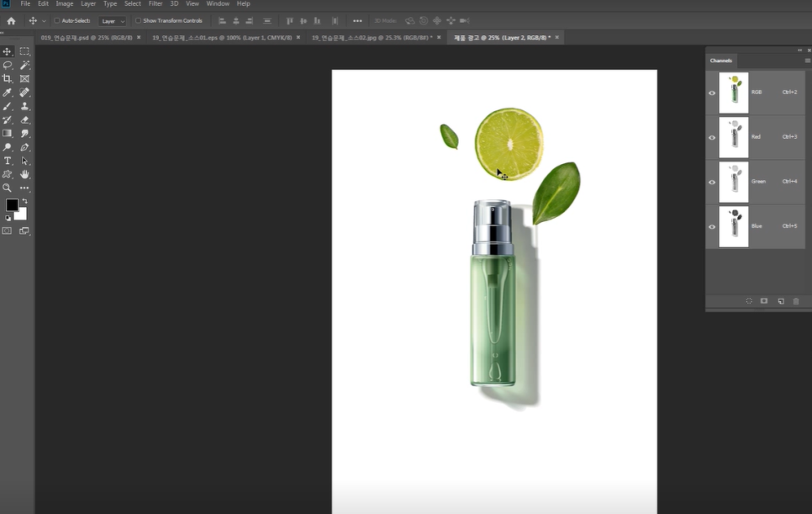Select the Zoom magnifier tool

coord(8,188)
